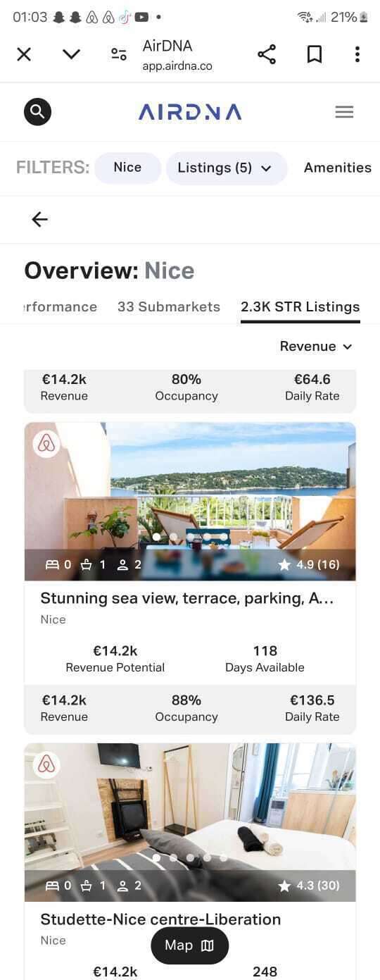Viewport: 380px width, 980px height.
Task: Close the browser tab with X icon
Action: (x=24, y=54)
